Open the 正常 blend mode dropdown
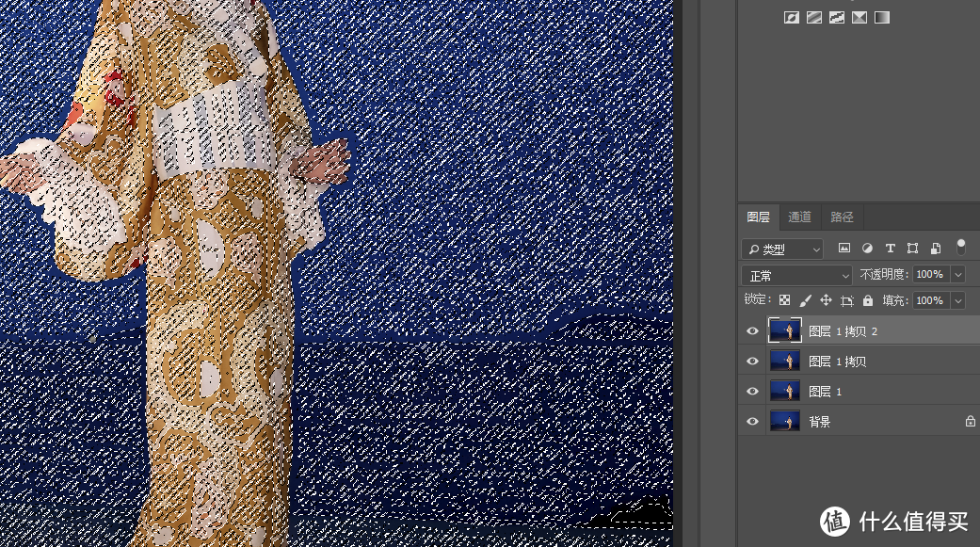Viewport: 980px width, 547px height. click(x=796, y=275)
